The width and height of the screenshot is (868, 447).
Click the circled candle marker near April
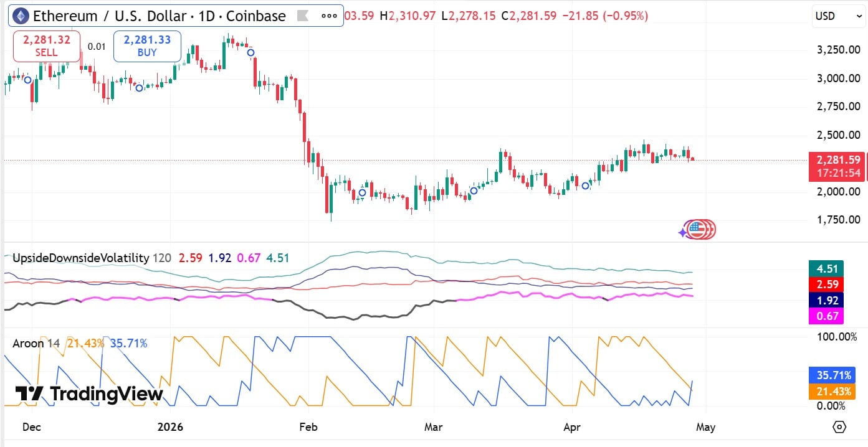click(586, 186)
